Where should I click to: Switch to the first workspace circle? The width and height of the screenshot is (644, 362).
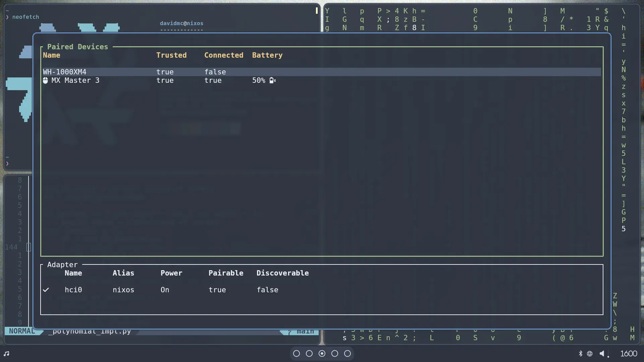pos(297,354)
